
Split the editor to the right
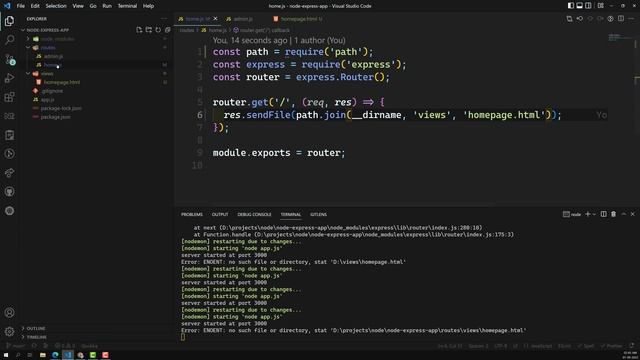pos(621,19)
